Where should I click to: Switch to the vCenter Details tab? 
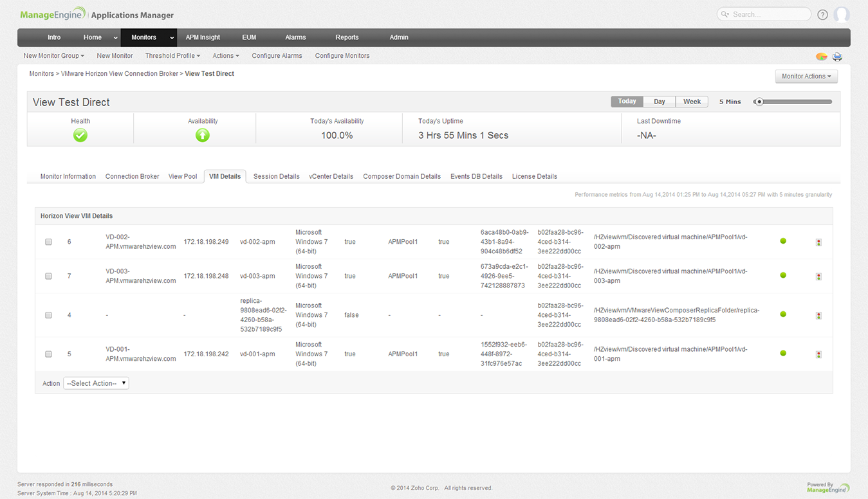(331, 176)
